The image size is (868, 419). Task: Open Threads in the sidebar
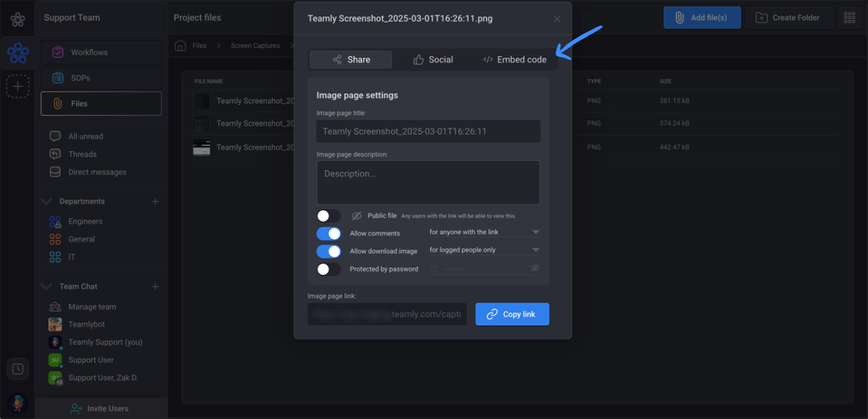tap(82, 154)
